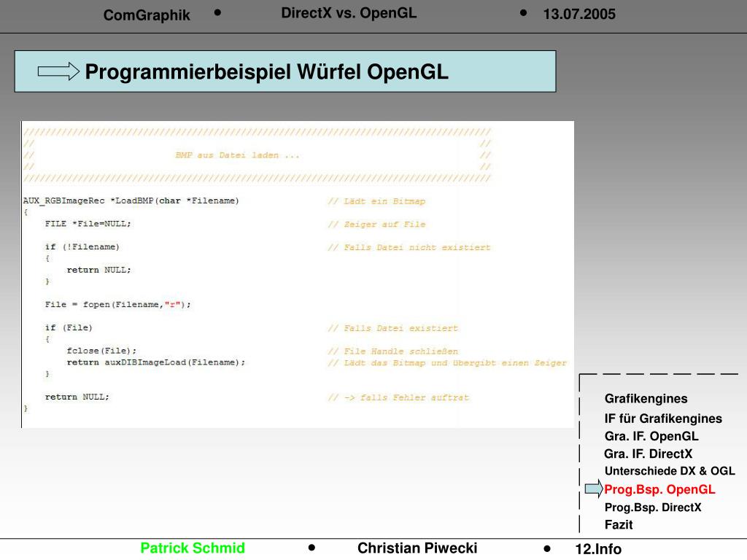Select the title Programmierbeispiel Würfel OpenGL
The image size is (747, 560).
pos(267,72)
